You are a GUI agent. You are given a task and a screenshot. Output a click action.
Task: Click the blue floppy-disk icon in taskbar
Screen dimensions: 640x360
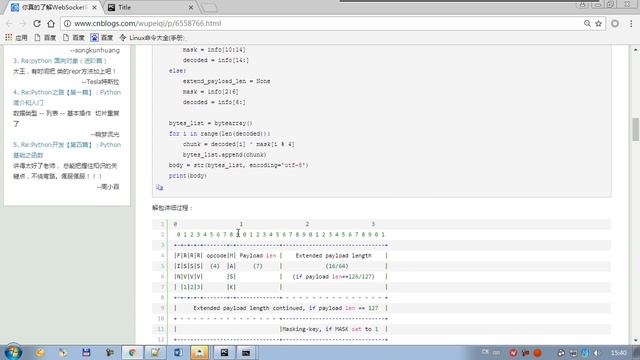86,353
